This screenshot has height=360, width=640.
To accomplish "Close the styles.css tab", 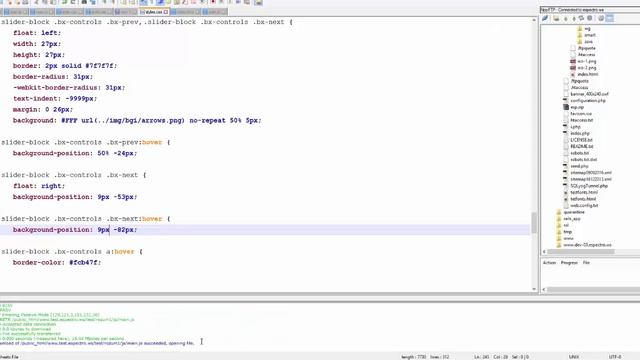I will (x=166, y=12).
